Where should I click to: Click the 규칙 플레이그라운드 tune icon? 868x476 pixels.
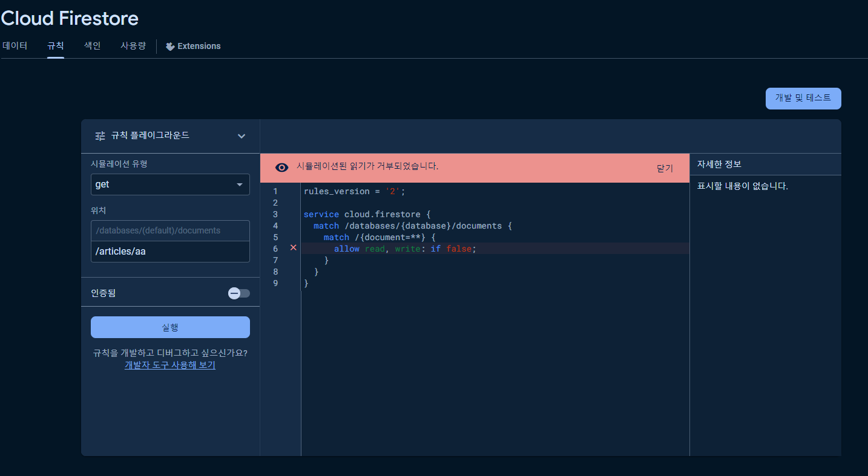click(100, 136)
